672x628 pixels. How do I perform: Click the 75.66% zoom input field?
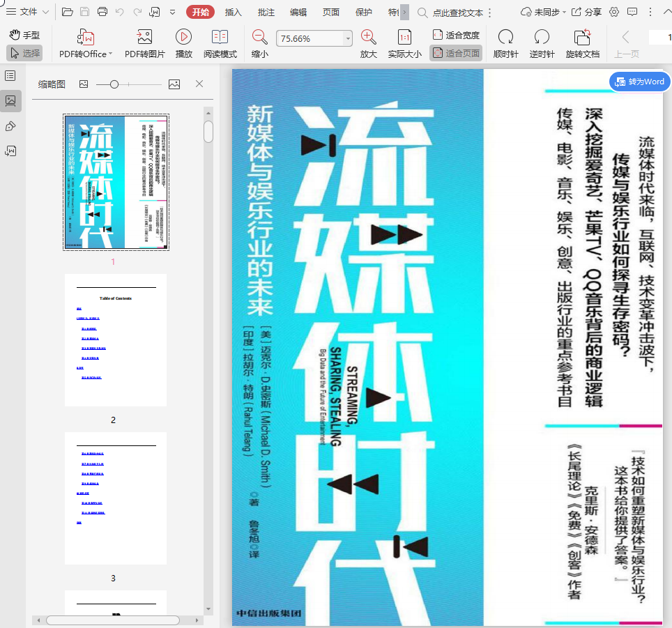[310, 38]
